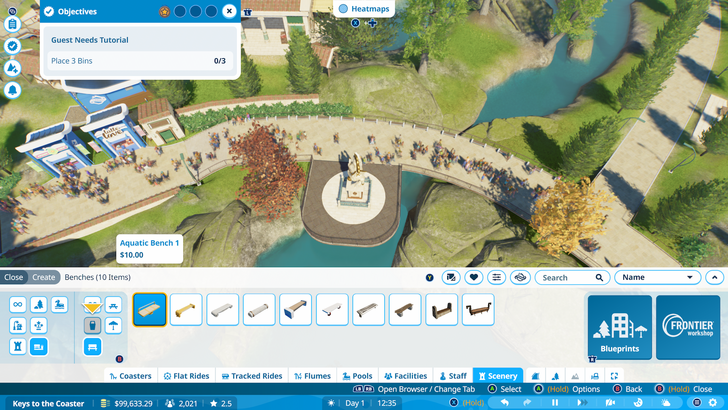The width and height of the screenshot is (728, 410).
Task: Open the settings gear icon
Action: tap(713, 402)
